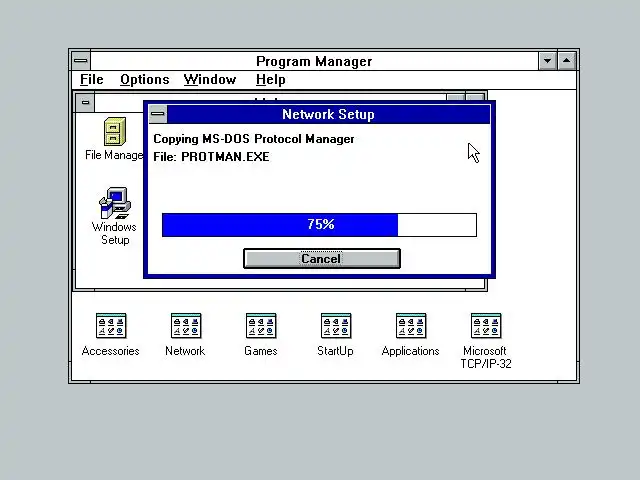
Task: Open the Microsoft TCP/IP-32 group
Action: coord(486,326)
